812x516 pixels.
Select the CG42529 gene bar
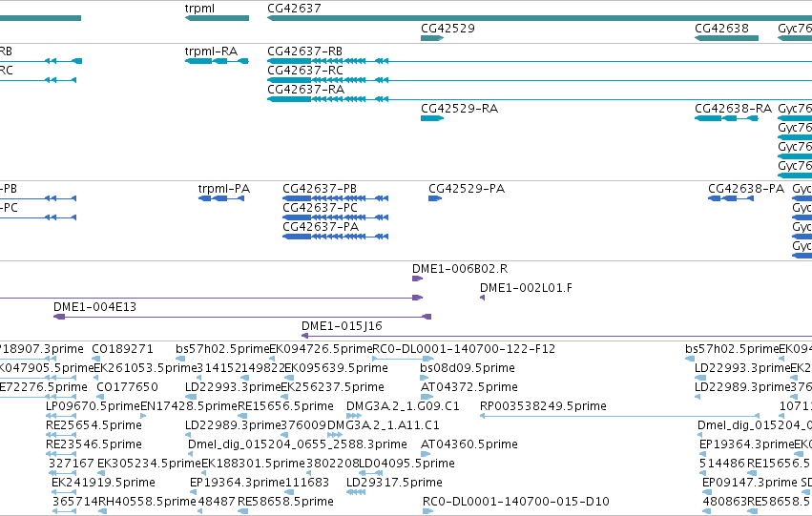click(x=432, y=38)
